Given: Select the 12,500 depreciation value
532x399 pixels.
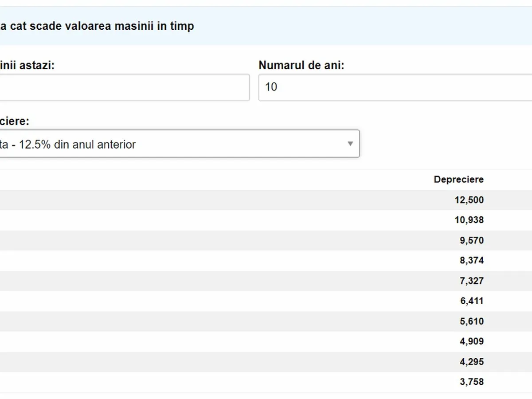Looking at the screenshot, I should [469, 200].
